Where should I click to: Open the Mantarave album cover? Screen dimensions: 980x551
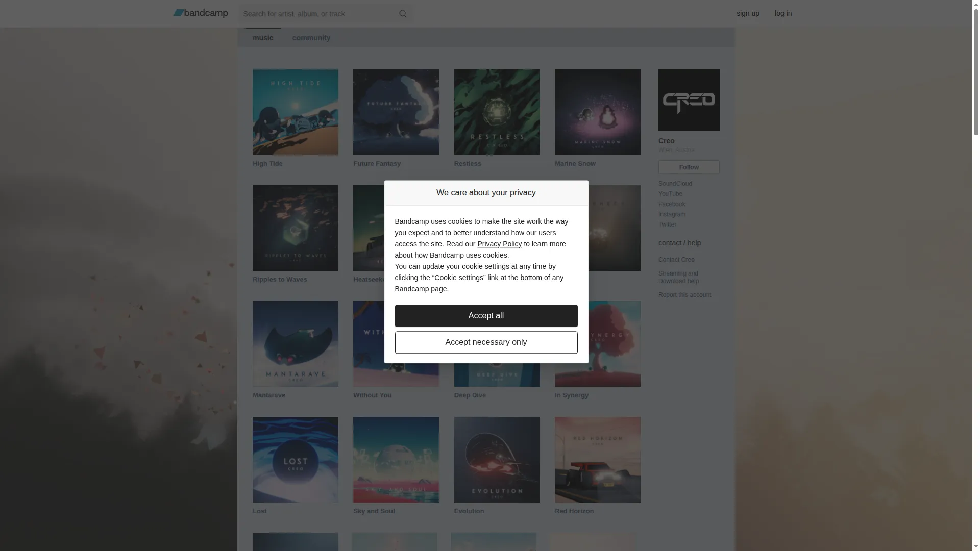coord(296,344)
